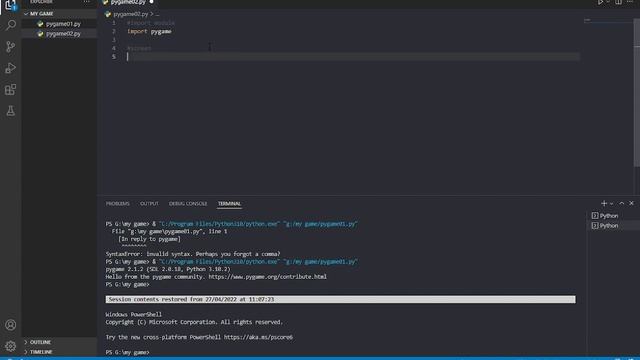Create a new terminal with plus icon

click(604, 203)
